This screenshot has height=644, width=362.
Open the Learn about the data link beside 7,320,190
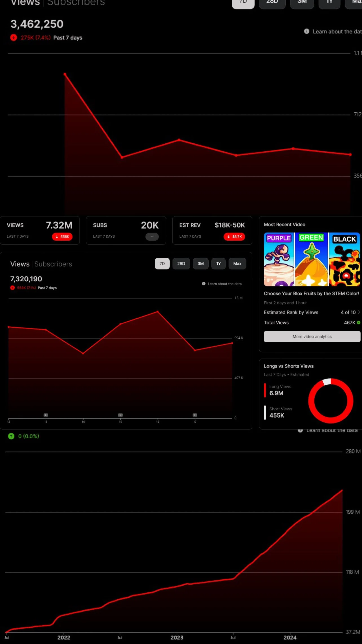click(x=225, y=284)
